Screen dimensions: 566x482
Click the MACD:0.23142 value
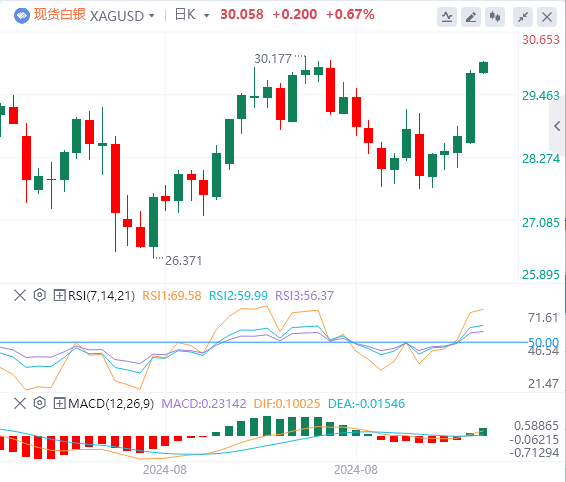point(204,404)
